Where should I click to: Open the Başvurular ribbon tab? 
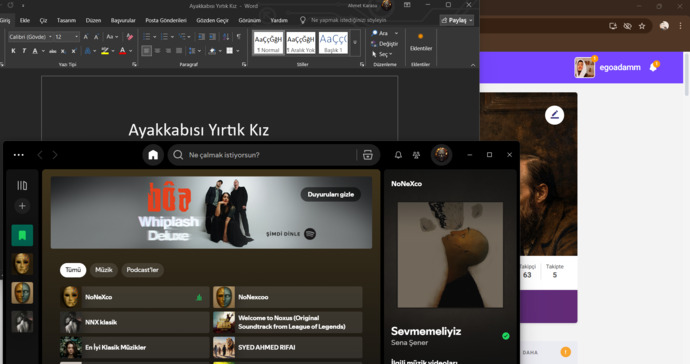tap(123, 20)
